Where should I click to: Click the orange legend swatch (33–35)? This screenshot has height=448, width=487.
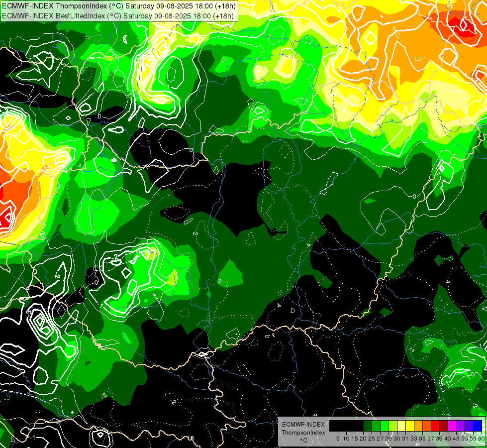418,426
